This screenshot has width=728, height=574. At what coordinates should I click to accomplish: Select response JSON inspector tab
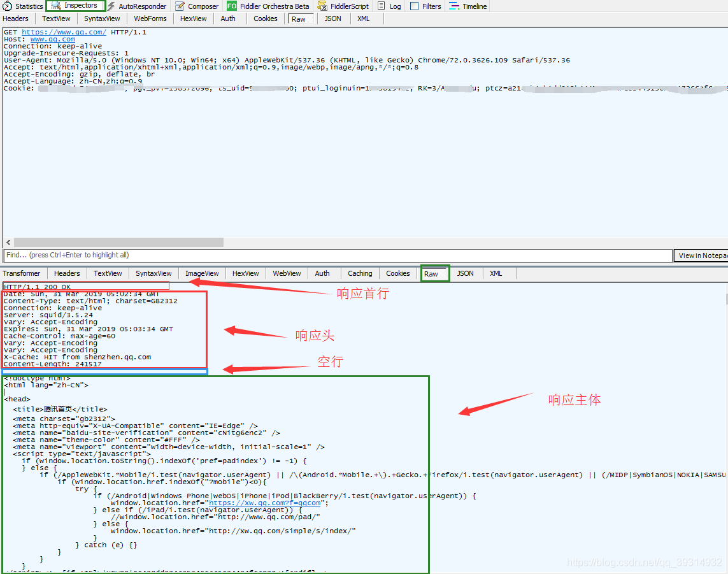(465, 273)
